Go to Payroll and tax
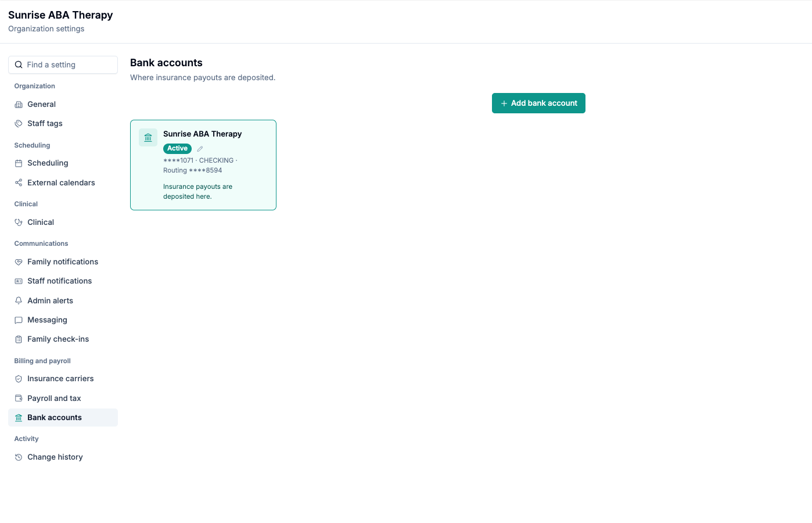The image size is (812, 523). coord(63,399)
